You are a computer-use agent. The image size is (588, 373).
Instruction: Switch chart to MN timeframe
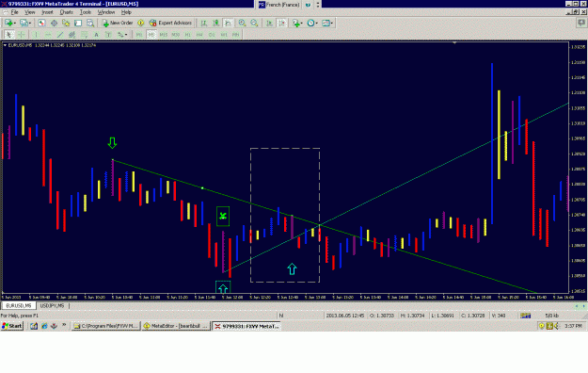[235, 35]
